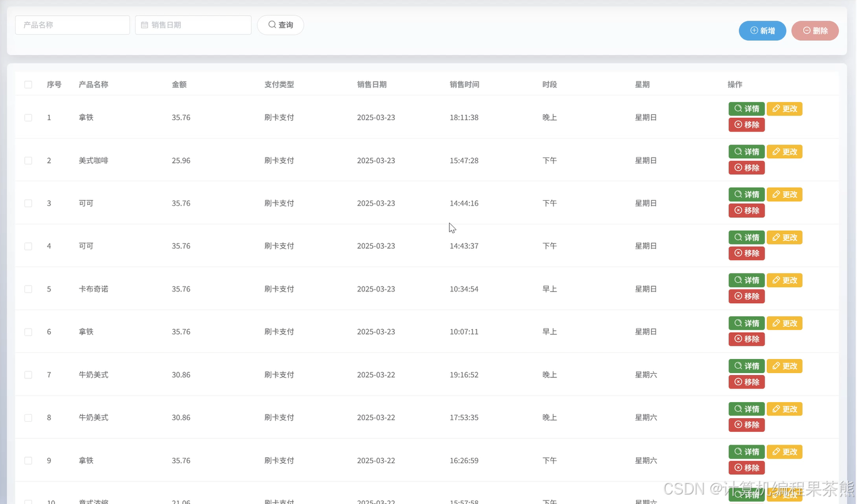Click the 10:34:54 sales time cell

coord(464,289)
